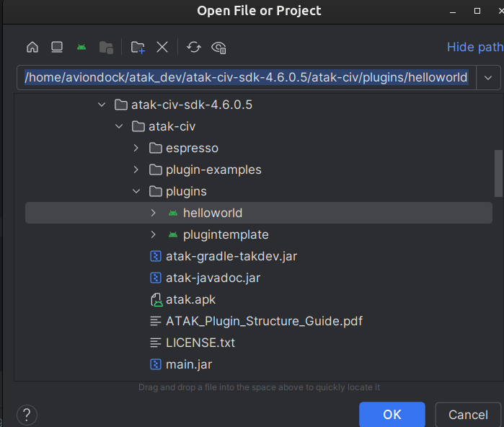
Task: Toggle the Hide path link
Action: tap(474, 47)
